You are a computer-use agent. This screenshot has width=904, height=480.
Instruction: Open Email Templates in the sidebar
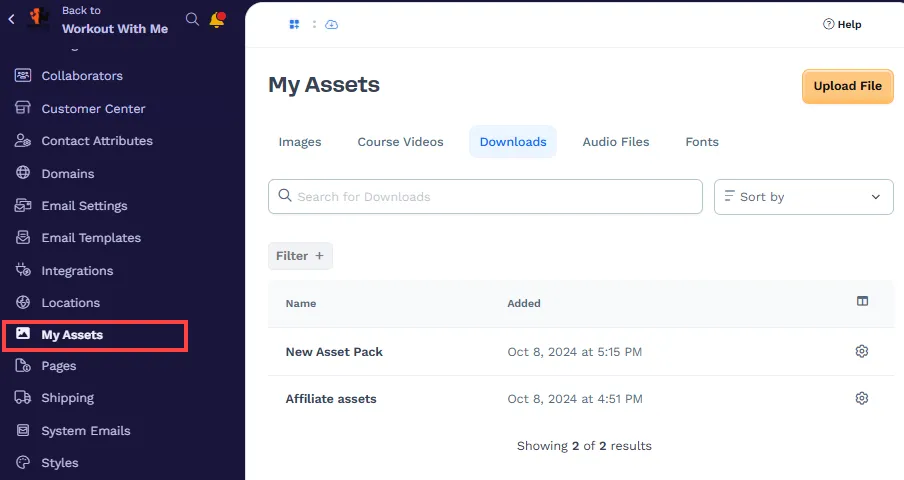click(x=91, y=238)
